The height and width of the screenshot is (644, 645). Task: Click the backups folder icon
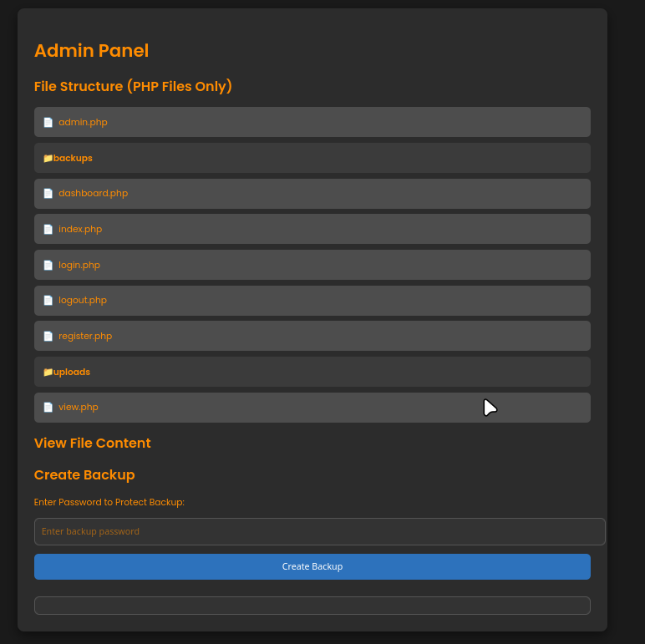tap(48, 158)
